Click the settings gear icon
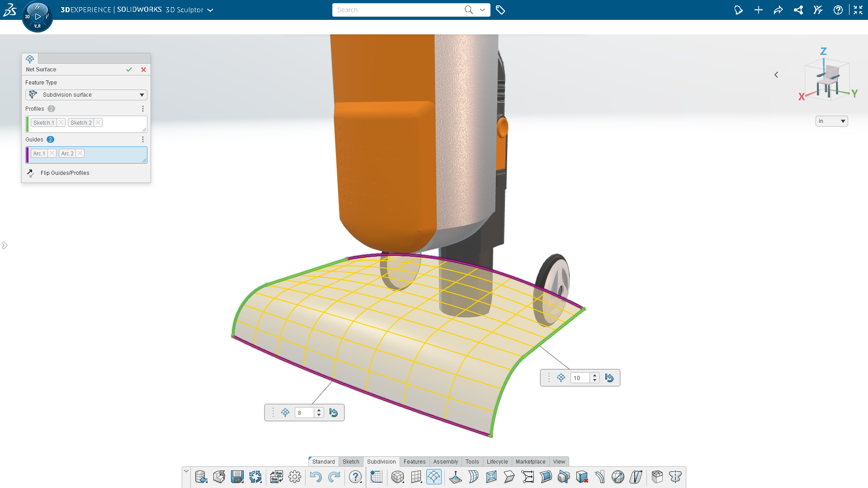 295,477
